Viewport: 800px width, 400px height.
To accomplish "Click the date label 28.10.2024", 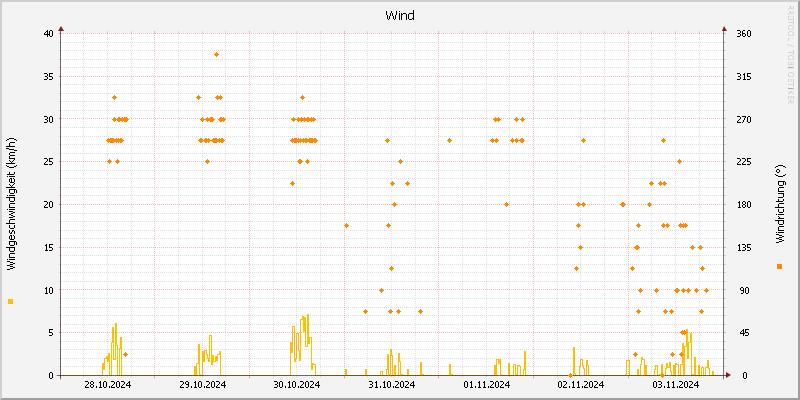I will pyautogui.click(x=108, y=385).
